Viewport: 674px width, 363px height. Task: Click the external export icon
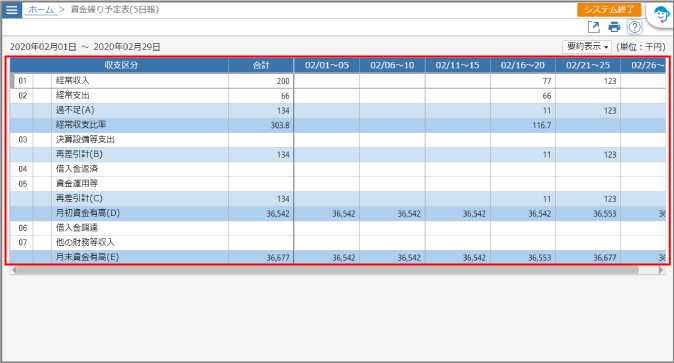click(594, 27)
